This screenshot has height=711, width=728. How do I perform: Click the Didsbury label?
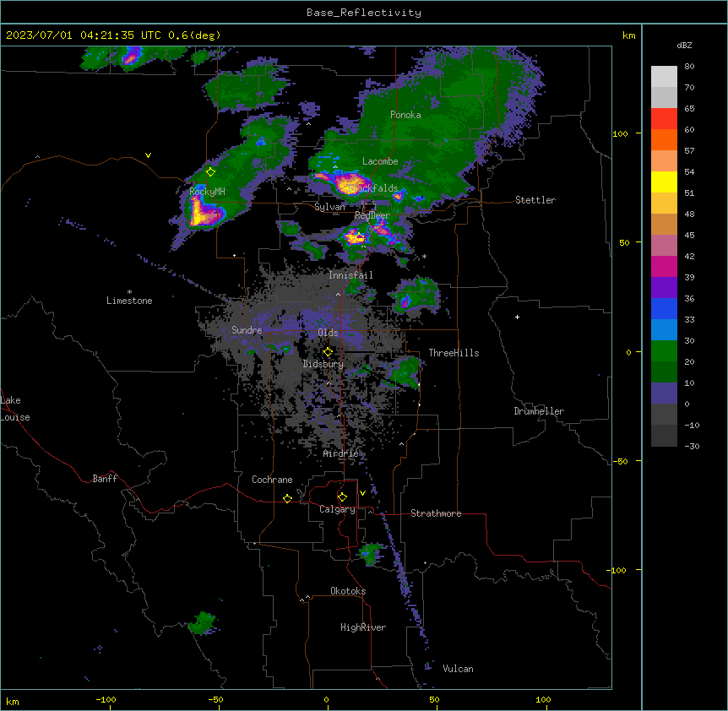(x=323, y=364)
